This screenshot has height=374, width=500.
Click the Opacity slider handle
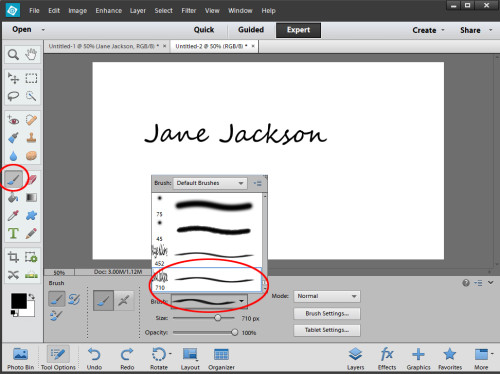point(235,332)
